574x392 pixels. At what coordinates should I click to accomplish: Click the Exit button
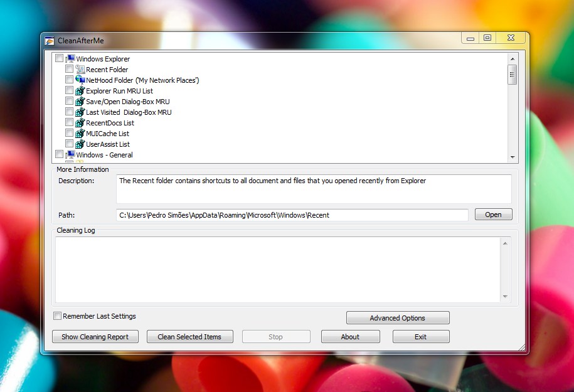click(x=421, y=337)
